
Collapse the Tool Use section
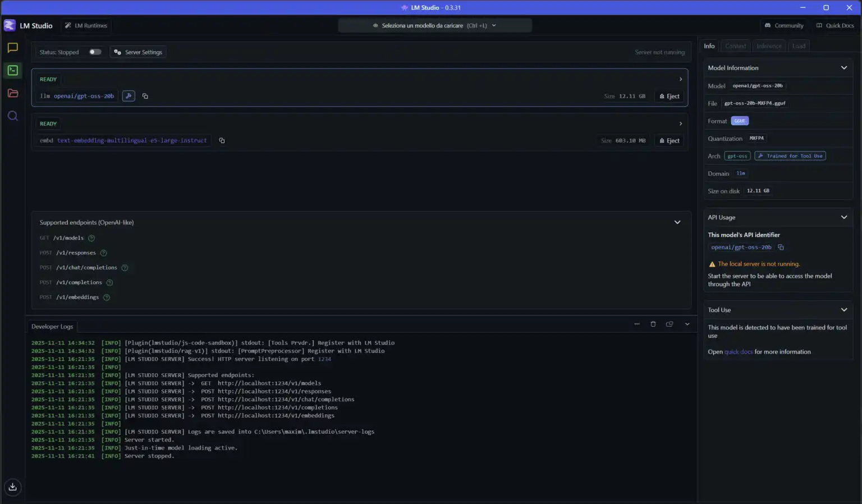(x=844, y=310)
